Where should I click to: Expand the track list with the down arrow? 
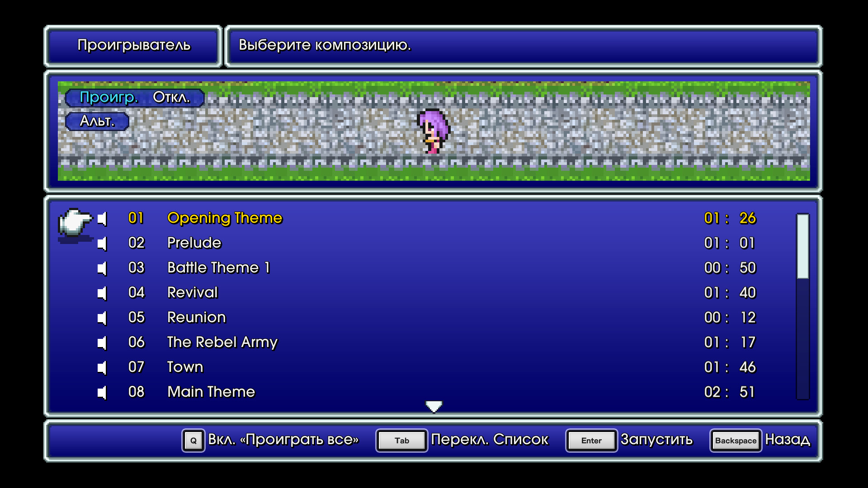[434, 406]
